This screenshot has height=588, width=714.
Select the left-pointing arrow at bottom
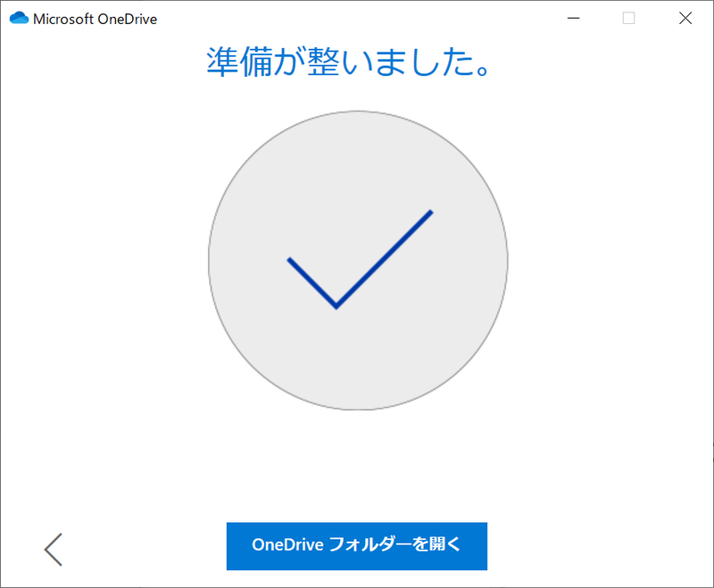point(53,550)
